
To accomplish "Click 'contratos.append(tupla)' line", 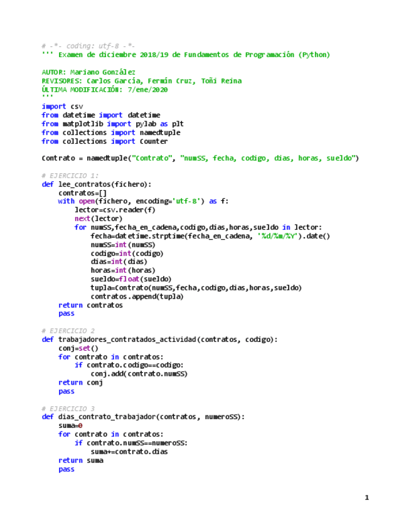I will tap(137, 296).
